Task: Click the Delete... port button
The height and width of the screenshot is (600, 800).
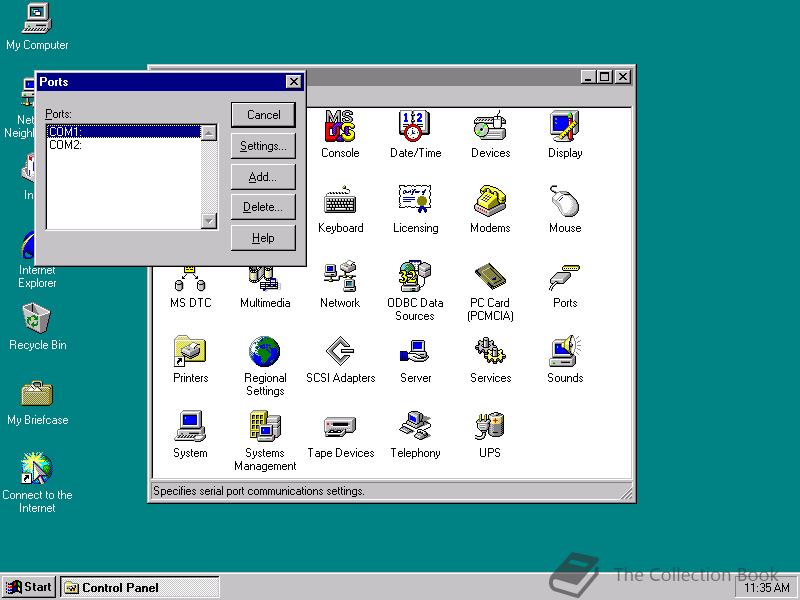Action: point(263,207)
